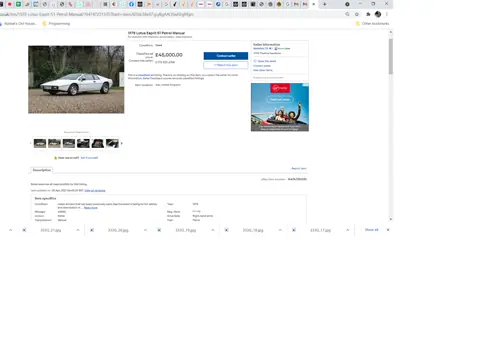
Task: Click the URL address bar
Action: click(167, 14)
